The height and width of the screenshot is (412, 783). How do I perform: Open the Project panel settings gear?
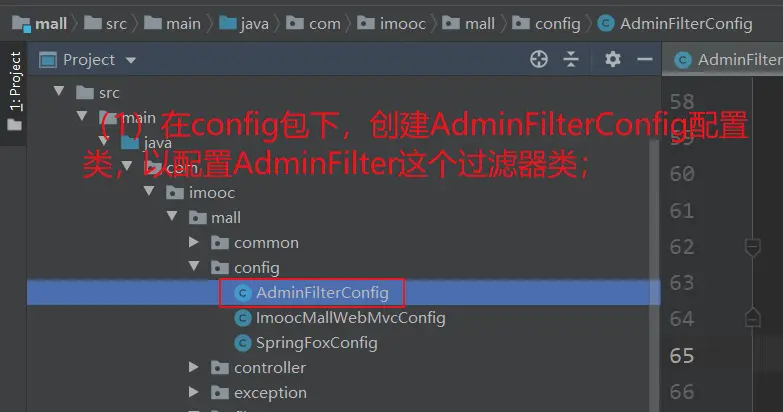(613, 59)
